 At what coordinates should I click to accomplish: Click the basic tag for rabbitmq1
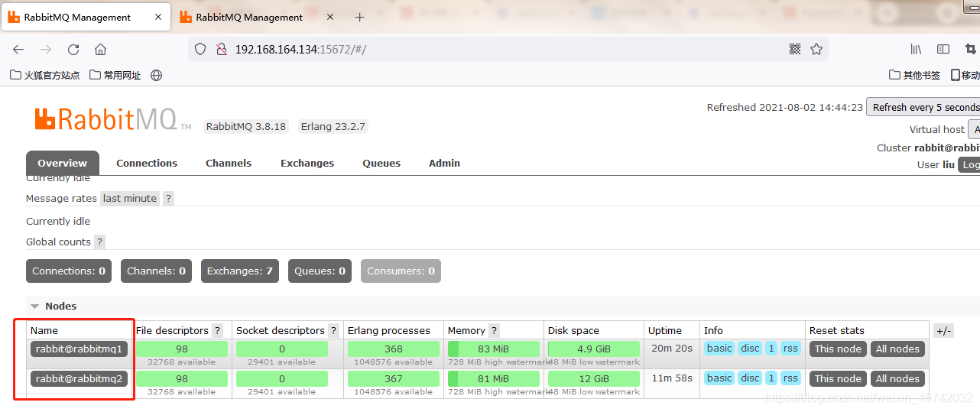click(x=719, y=349)
